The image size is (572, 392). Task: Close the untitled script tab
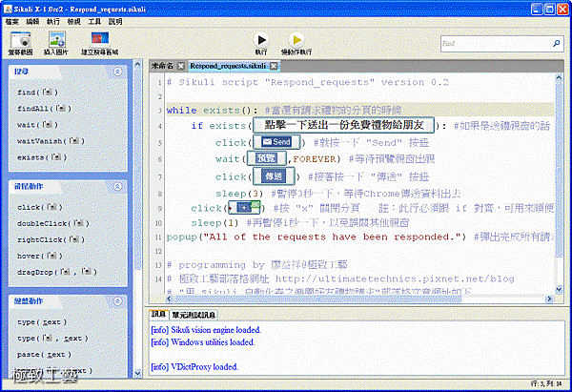[x=181, y=66]
